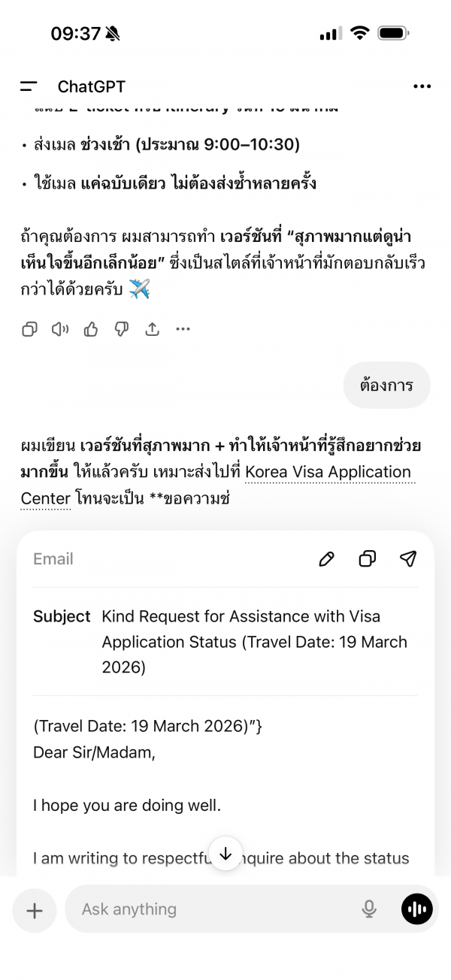Image resolution: width=451 pixels, height=980 pixels.
Task: Send the email draft via paper plane icon
Action: point(408,558)
